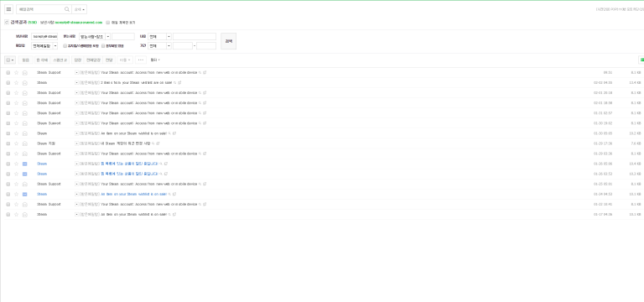Click the 답장 reply button
The height and width of the screenshot is (302, 644).
78,60
